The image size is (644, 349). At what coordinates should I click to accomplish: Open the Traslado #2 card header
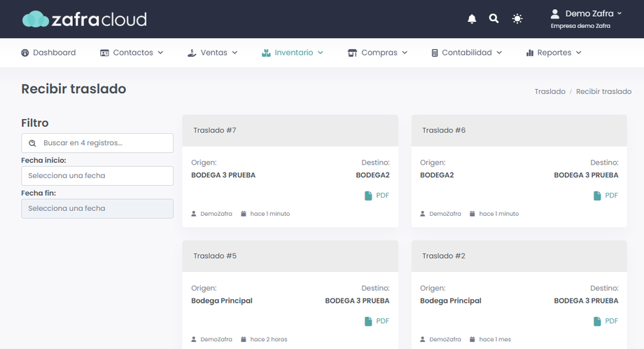519,256
